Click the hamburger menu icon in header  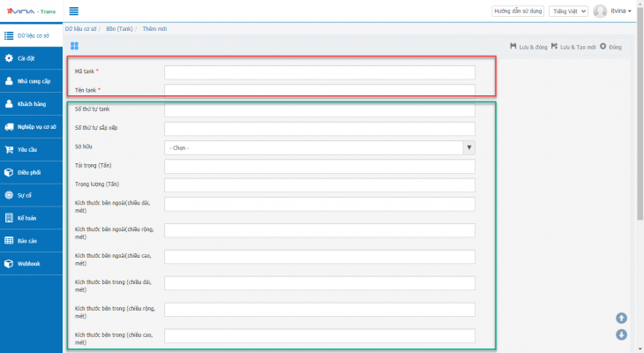(x=73, y=11)
